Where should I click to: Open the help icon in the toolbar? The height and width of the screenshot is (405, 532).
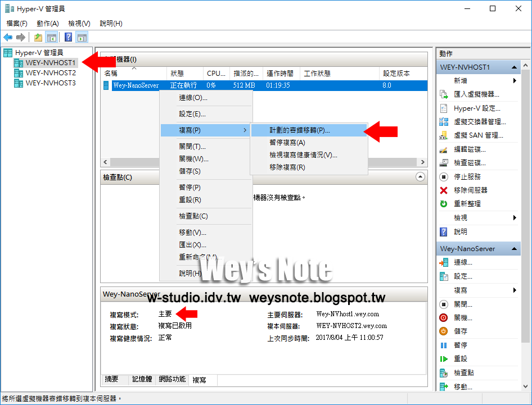[67, 37]
